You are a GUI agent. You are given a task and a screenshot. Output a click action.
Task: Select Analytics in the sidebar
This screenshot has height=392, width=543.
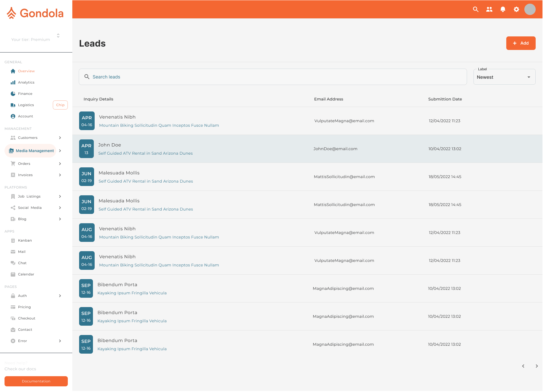coord(26,82)
